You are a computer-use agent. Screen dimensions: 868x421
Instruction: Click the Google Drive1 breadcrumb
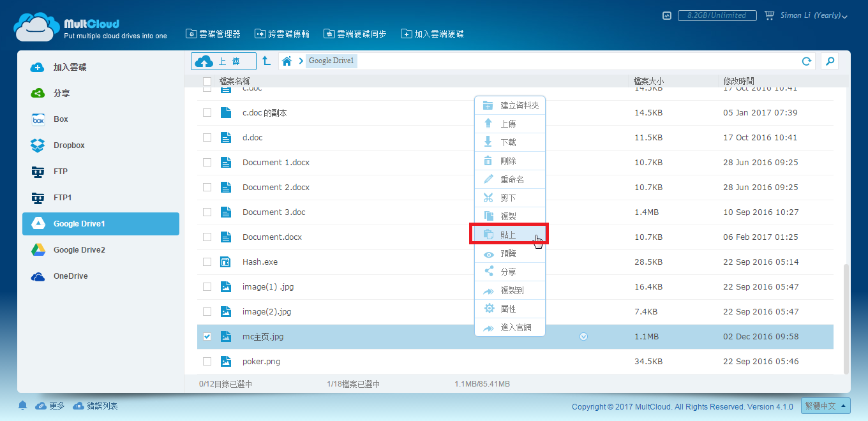[331, 61]
